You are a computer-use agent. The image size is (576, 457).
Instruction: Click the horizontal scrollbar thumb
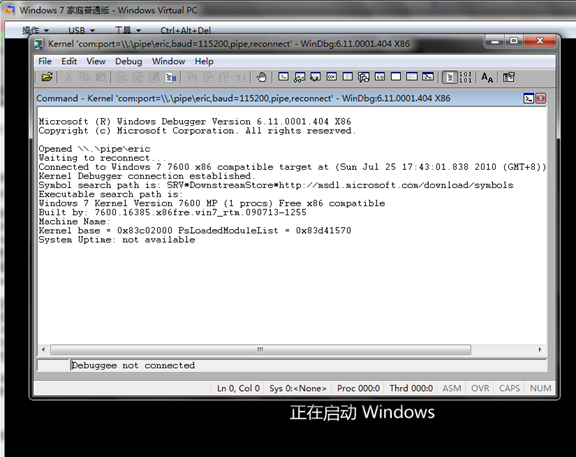[260, 349]
